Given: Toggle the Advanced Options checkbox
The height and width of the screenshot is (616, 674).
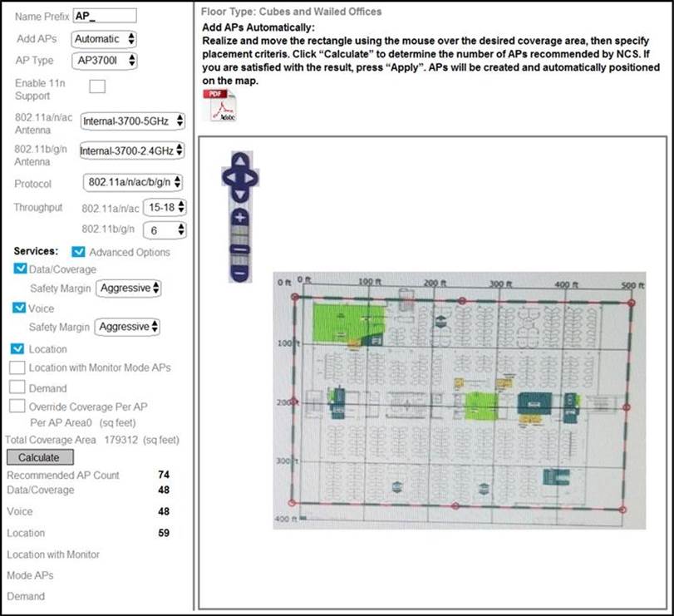Looking at the screenshot, I should tap(78, 251).
